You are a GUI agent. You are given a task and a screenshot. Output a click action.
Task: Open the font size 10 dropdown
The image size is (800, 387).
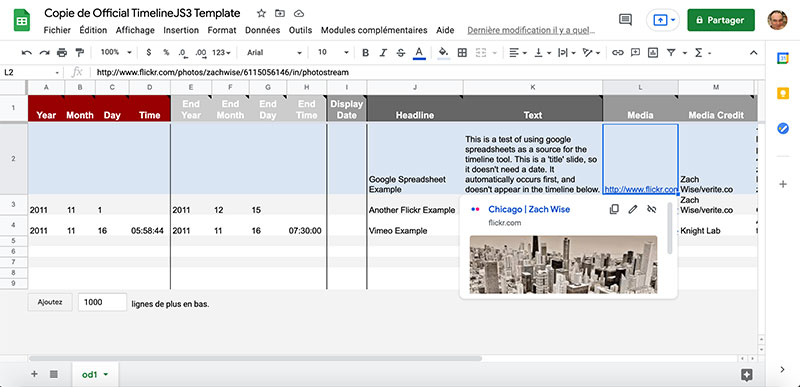[333, 53]
